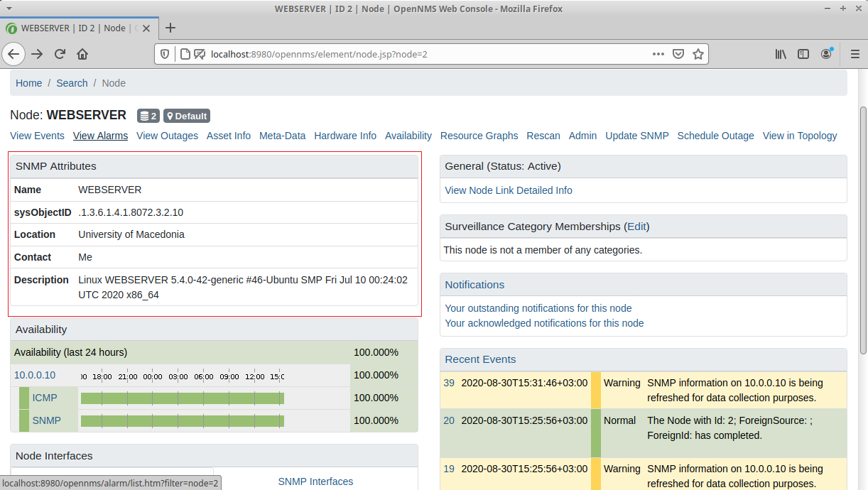Click Schedule Outage link
This screenshot has height=490, width=868.
coord(715,136)
